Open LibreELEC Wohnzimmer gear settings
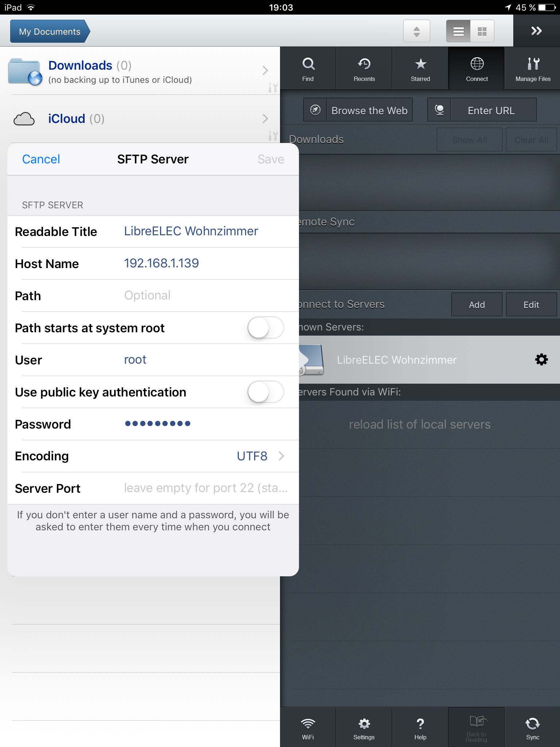 (x=541, y=360)
